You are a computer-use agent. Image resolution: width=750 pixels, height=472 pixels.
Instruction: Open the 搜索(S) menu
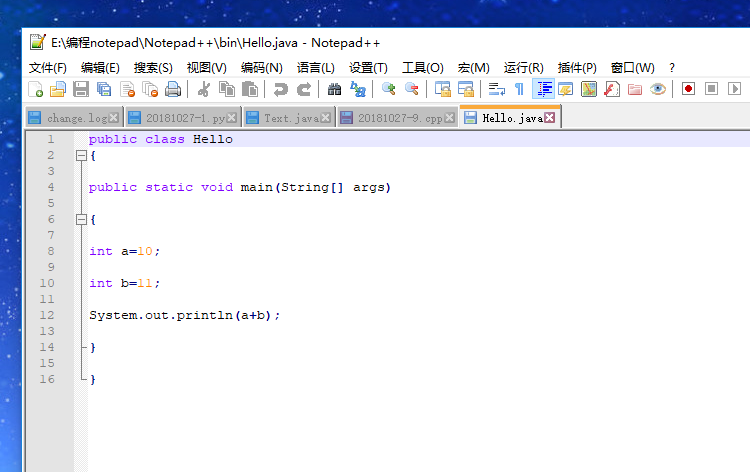point(153,68)
